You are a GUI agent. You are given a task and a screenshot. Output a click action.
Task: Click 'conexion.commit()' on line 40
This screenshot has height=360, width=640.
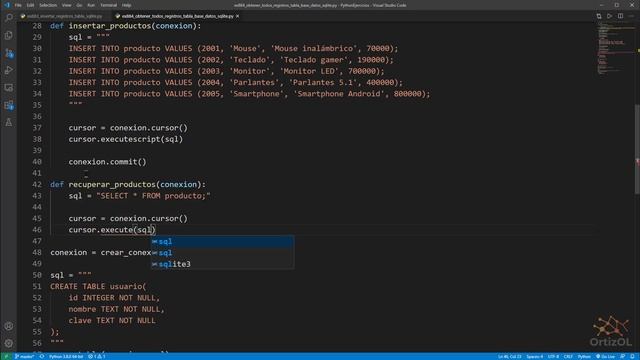(107, 162)
